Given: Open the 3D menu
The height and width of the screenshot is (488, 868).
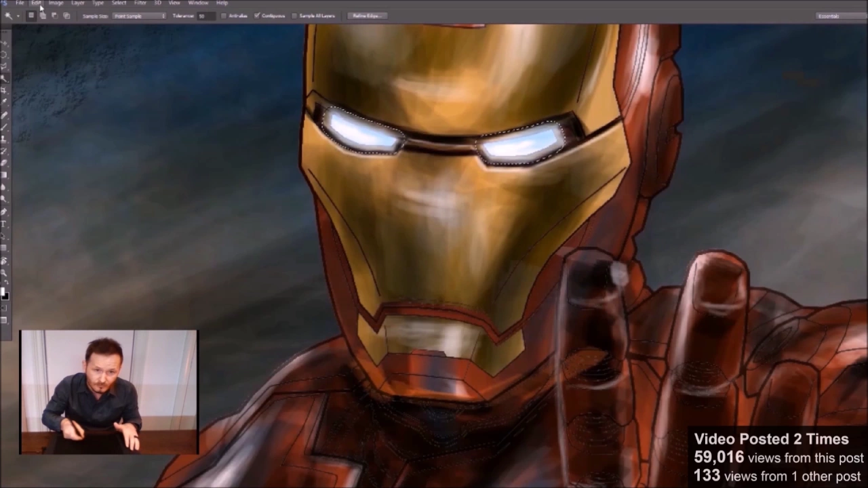Looking at the screenshot, I should pyautogui.click(x=157, y=3).
